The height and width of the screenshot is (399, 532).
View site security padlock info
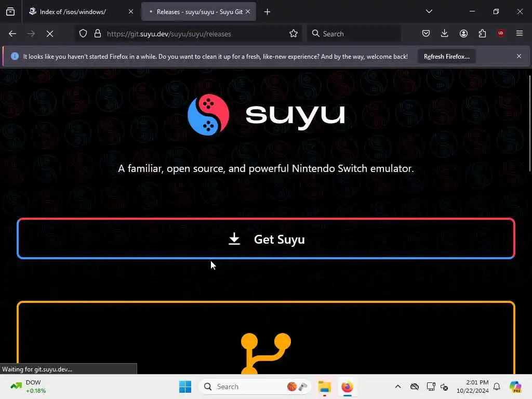98,34
